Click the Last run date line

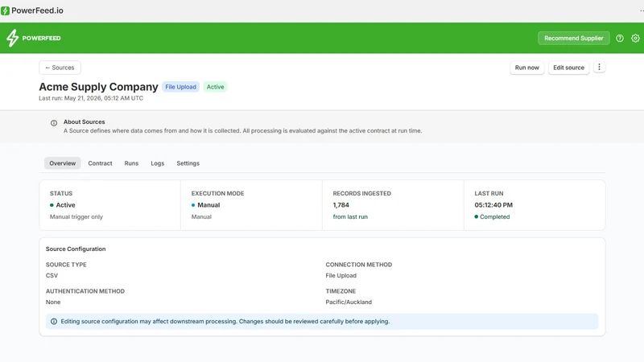[x=91, y=98]
